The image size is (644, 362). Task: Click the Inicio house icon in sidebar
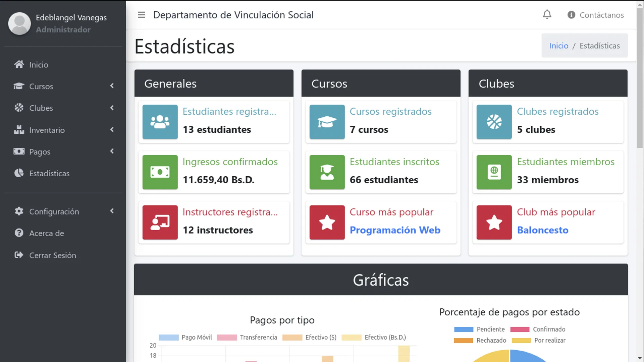click(x=19, y=64)
